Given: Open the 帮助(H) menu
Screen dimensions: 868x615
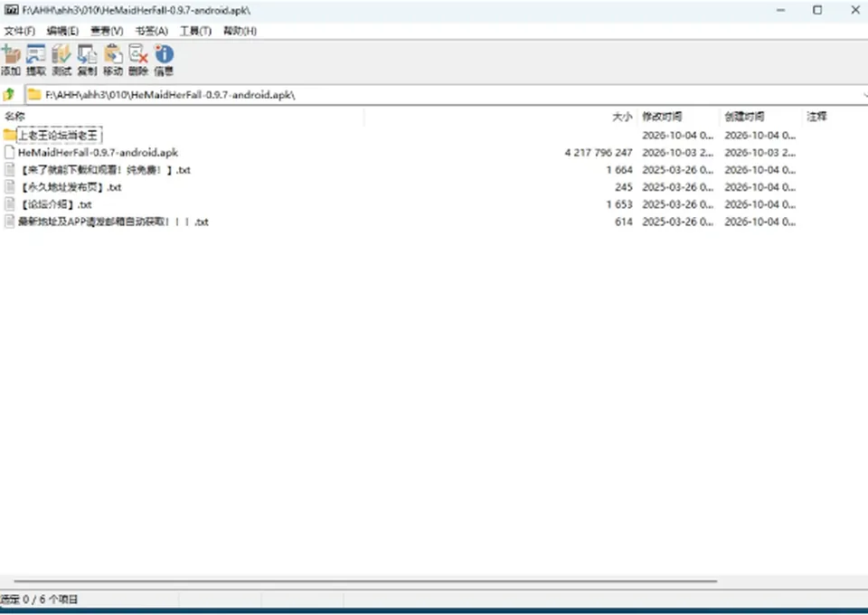Looking at the screenshot, I should coord(240,31).
